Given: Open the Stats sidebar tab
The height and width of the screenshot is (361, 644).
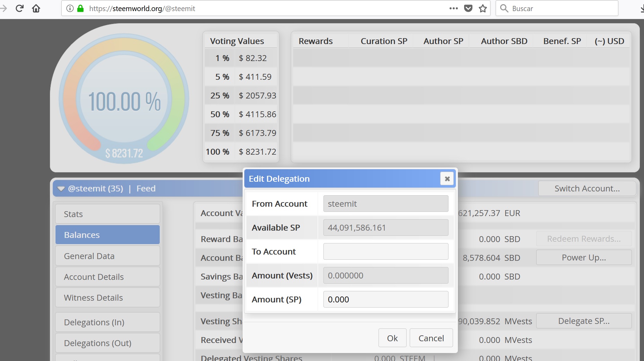Looking at the screenshot, I should coord(107,214).
